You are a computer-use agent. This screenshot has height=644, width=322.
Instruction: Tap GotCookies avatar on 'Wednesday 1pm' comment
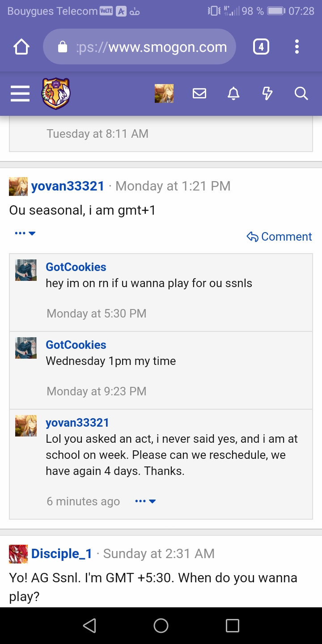coord(26,348)
